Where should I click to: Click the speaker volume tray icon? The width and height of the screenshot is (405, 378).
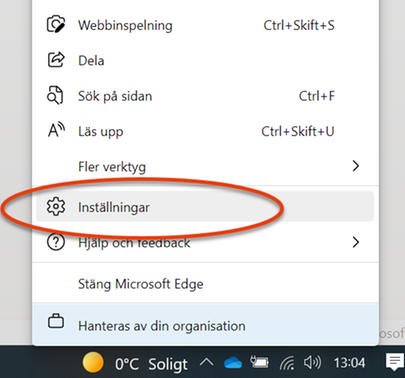pos(312,362)
